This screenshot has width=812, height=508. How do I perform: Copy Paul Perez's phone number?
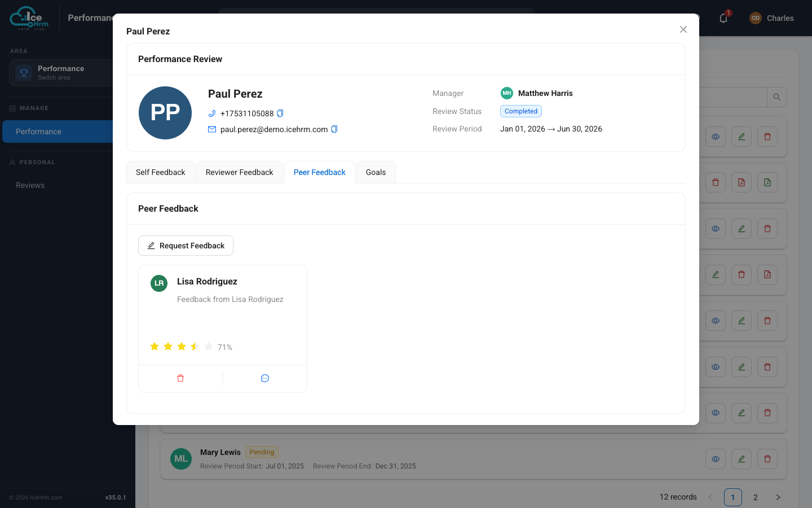click(x=280, y=113)
